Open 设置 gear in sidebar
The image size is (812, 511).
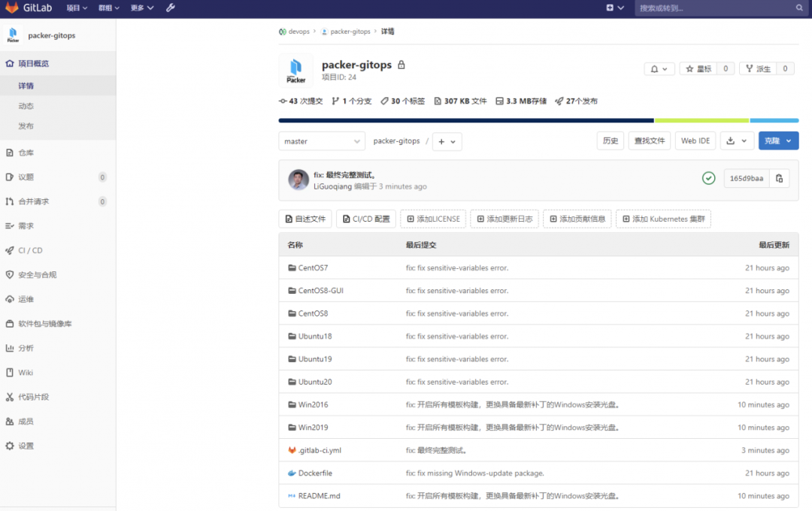(x=26, y=446)
